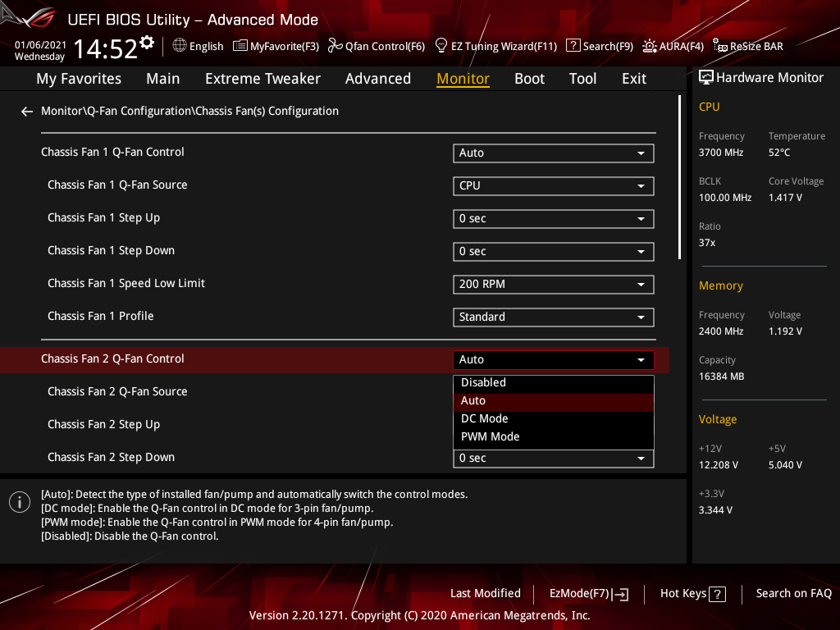
Task: Open Chassis Fan 1 Step Up dropdown
Action: [x=554, y=218]
